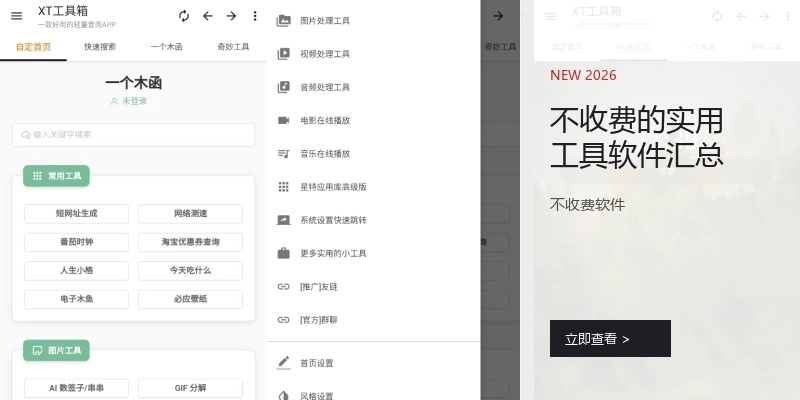800x400 pixels.
Task: Click the black 立即查看 > button
Action: click(610, 339)
